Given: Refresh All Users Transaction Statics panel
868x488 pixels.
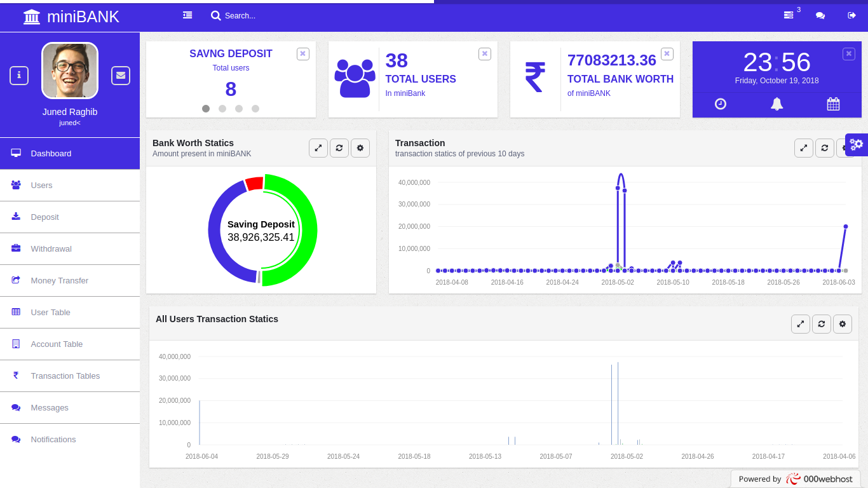Looking at the screenshot, I should pyautogui.click(x=822, y=324).
